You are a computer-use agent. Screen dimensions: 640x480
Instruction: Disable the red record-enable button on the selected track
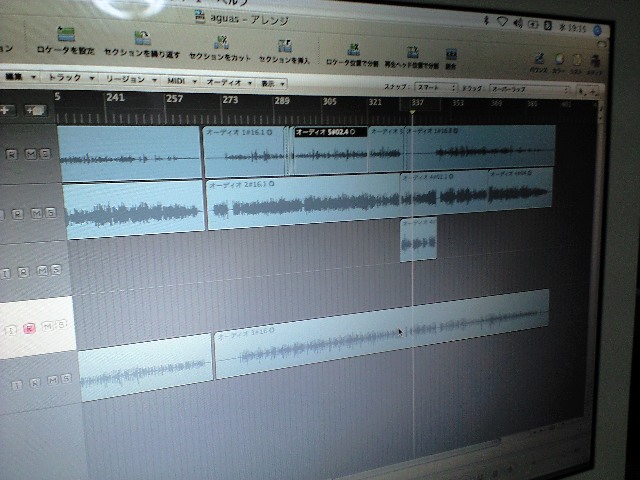coord(29,327)
